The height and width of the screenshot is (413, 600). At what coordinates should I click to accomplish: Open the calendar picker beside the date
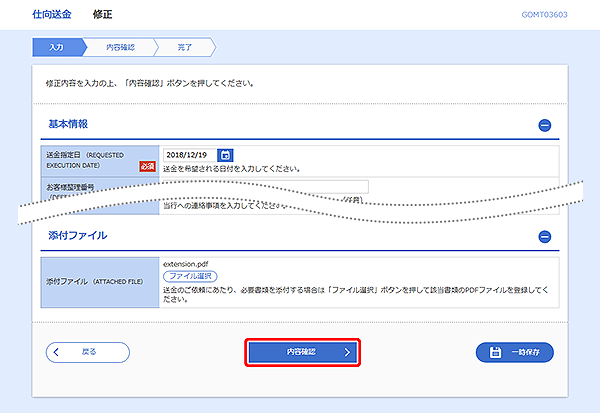click(225, 155)
